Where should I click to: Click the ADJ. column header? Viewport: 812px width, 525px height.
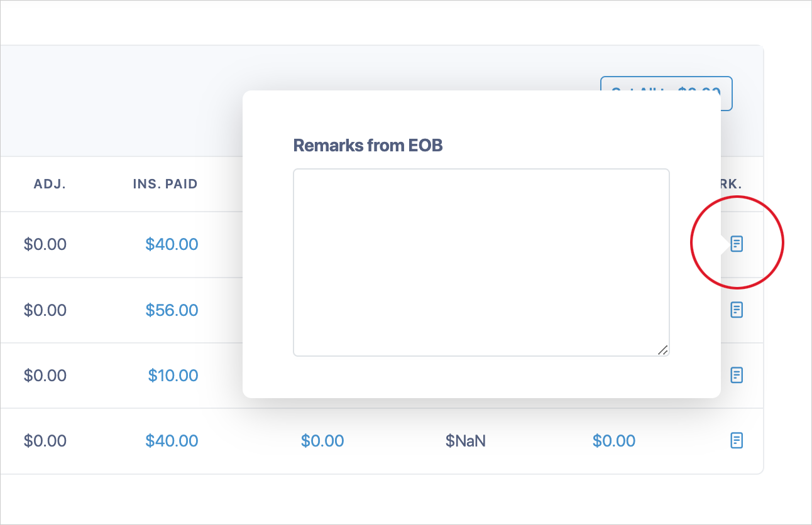coord(50,184)
